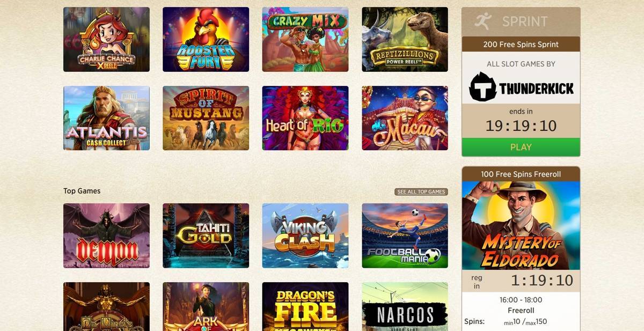This screenshot has width=644, height=331.
Task: Open the Demon game in Top Games
Action: pos(106,236)
